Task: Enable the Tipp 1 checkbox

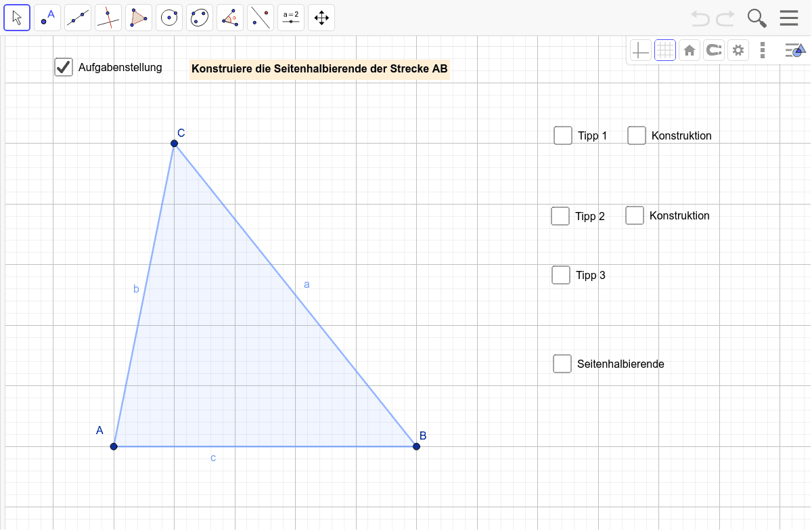Action: click(x=563, y=135)
